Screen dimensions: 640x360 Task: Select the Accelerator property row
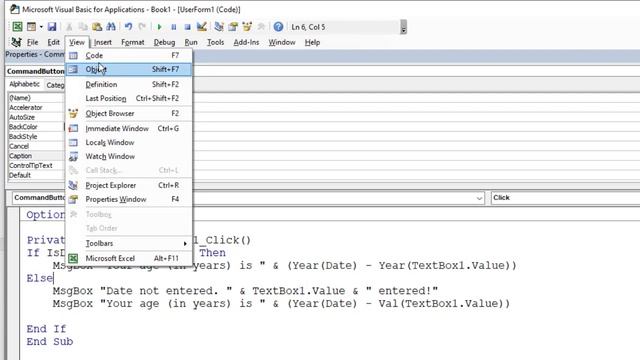point(36,107)
